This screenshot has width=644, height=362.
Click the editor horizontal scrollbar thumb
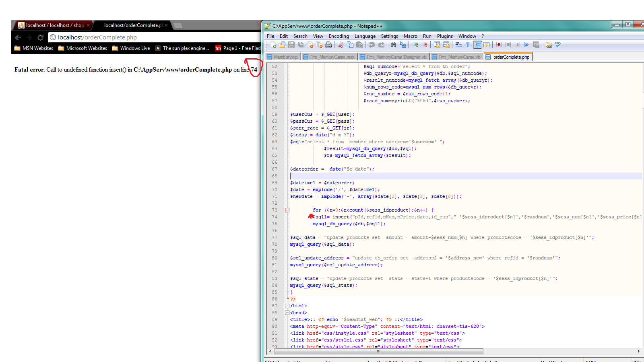pos(378,351)
